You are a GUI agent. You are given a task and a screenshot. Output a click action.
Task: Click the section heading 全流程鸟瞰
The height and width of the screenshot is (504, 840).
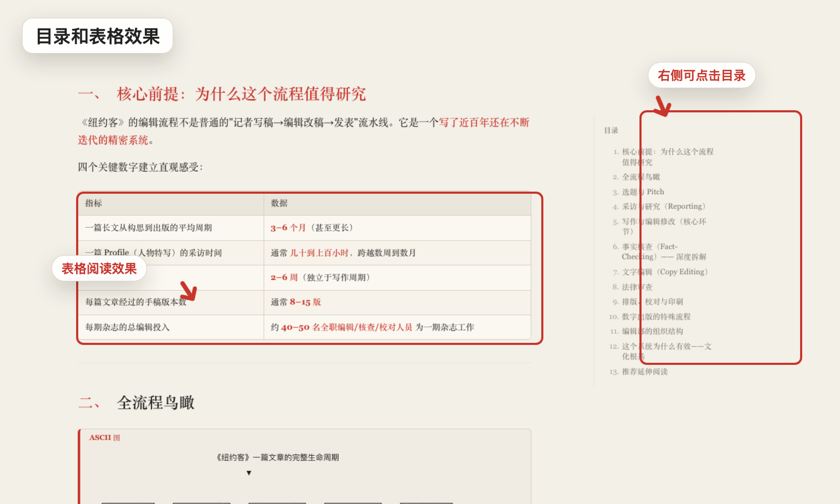click(x=155, y=403)
